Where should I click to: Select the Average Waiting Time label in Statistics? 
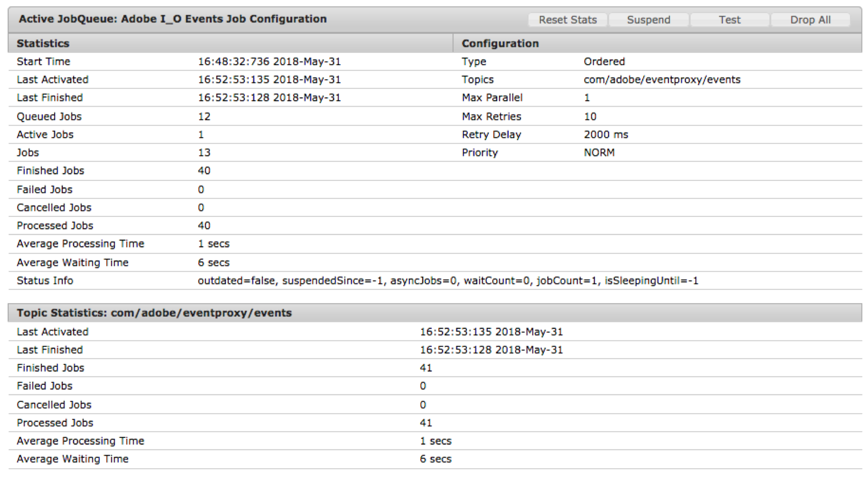(73, 262)
